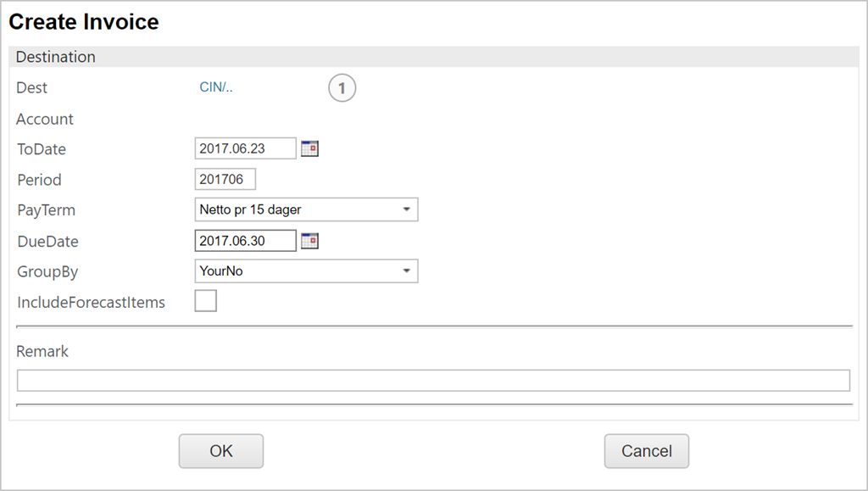
Task: Toggle the IncludeForecastItems checkbox
Action: 206,301
